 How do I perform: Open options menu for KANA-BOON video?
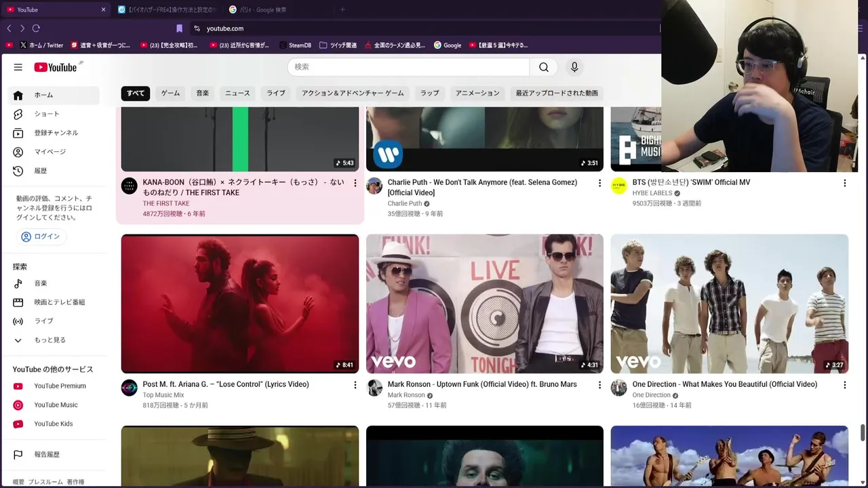click(x=355, y=183)
